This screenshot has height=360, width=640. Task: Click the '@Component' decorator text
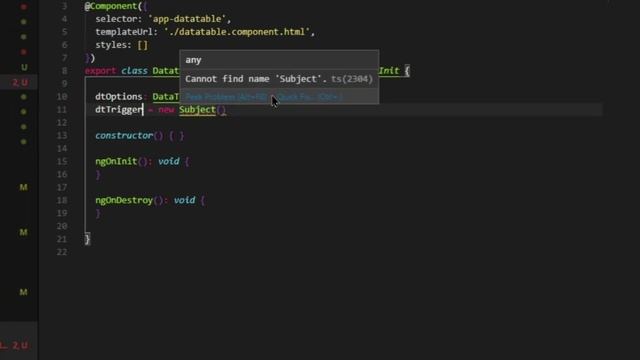111,6
